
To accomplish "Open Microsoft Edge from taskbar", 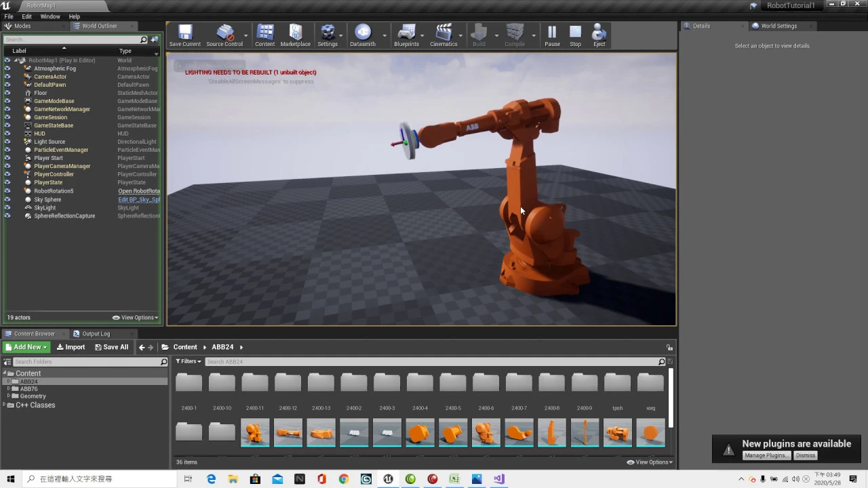I will pyautogui.click(x=211, y=479).
